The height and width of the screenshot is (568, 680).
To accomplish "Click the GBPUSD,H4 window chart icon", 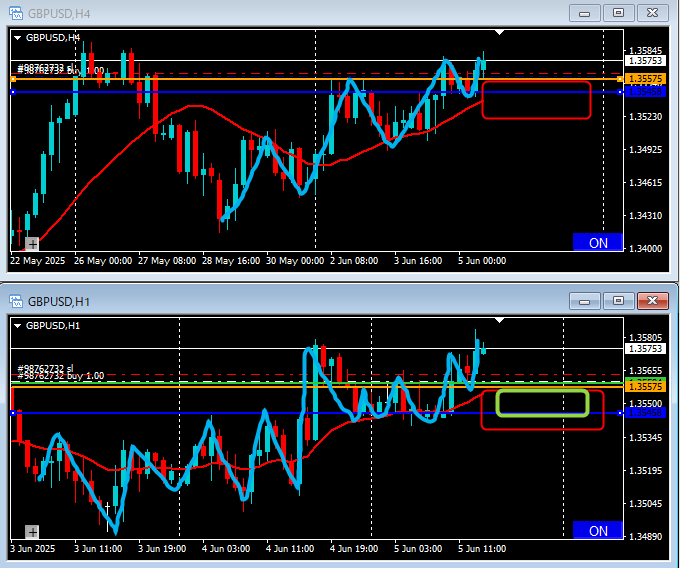I will (16, 13).
